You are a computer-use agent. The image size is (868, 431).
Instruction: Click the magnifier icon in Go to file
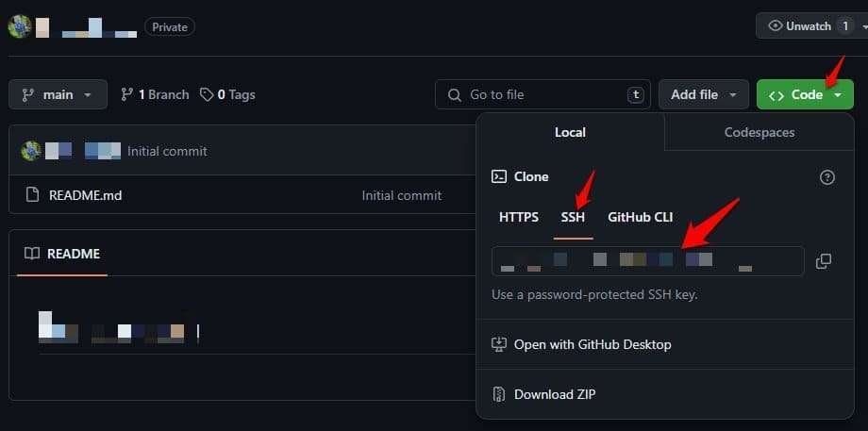click(x=455, y=95)
